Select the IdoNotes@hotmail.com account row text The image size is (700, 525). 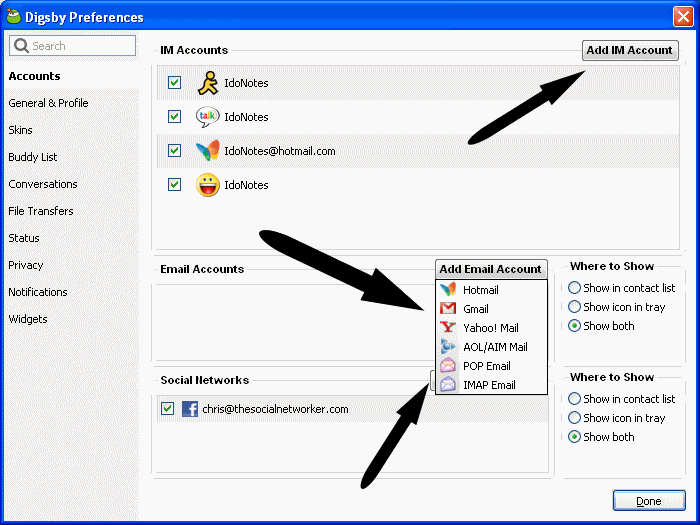[x=280, y=151]
